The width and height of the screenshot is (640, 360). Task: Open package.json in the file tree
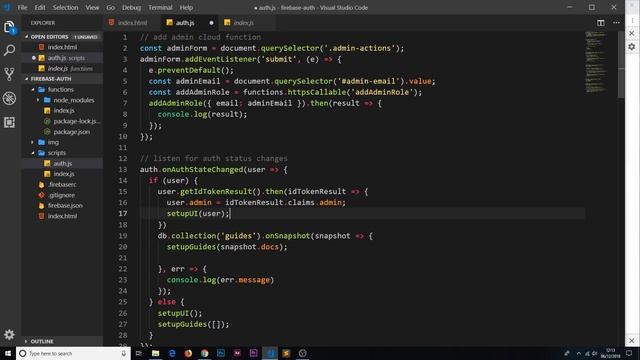click(62, 132)
